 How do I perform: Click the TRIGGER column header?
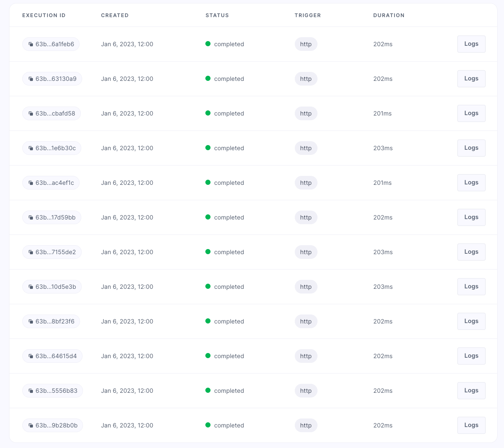pyautogui.click(x=308, y=15)
